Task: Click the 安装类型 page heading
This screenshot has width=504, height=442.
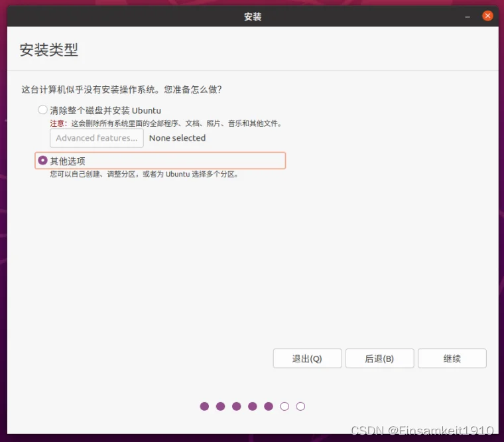Action: (x=49, y=50)
